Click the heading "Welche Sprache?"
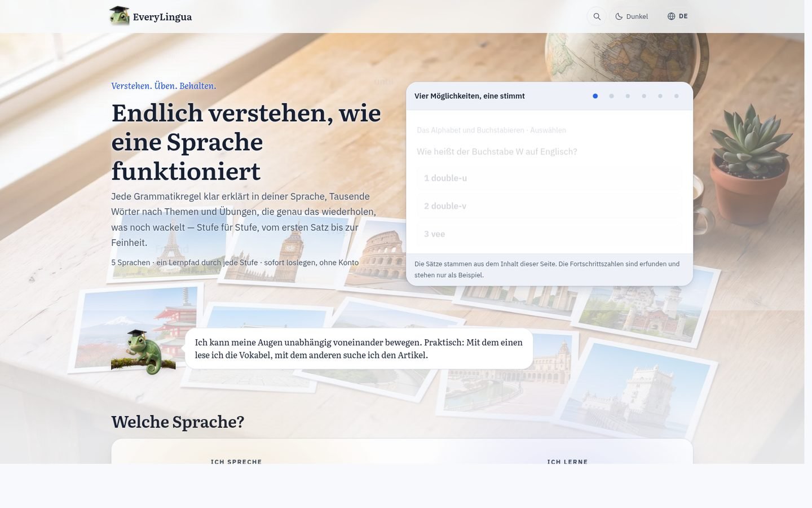 (x=178, y=422)
